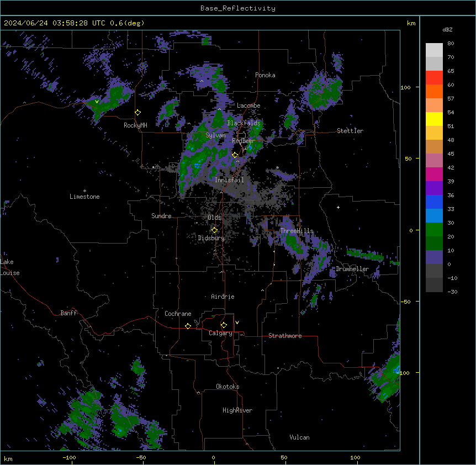
Task: Click the yellow station marker above Didsbury
Action: tap(214, 230)
